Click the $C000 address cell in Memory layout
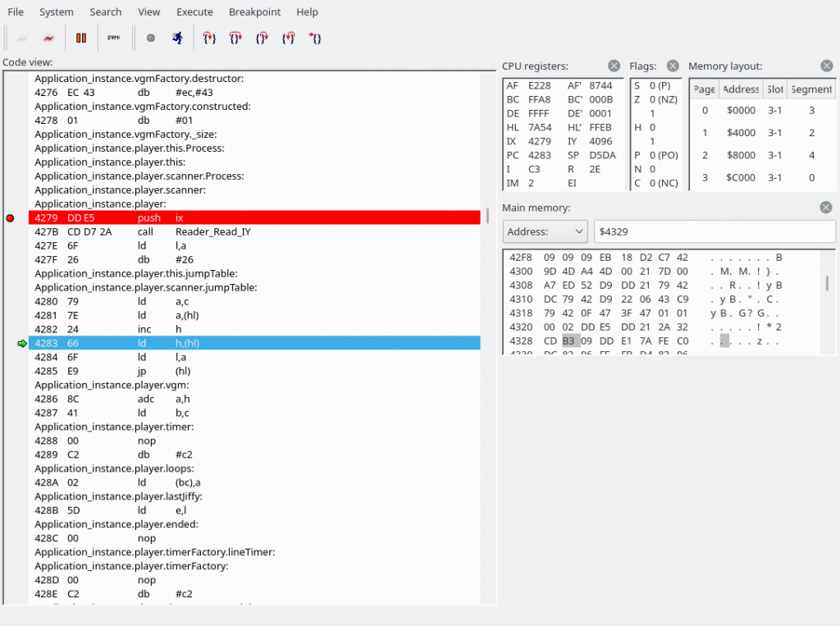The width and height of the screenshot is (840, 626). (741, 177)
